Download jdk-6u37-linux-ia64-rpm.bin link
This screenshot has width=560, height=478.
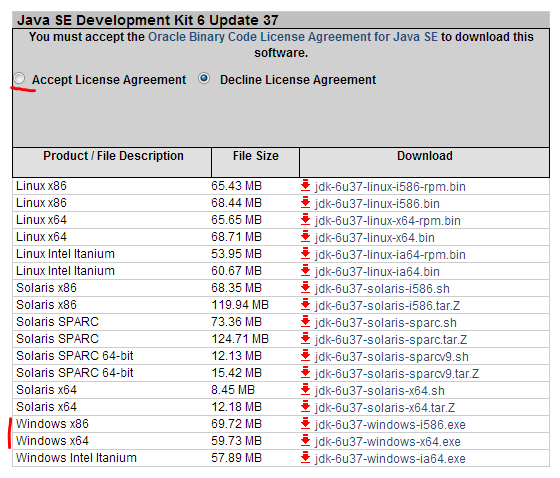(x=390, y=255)
